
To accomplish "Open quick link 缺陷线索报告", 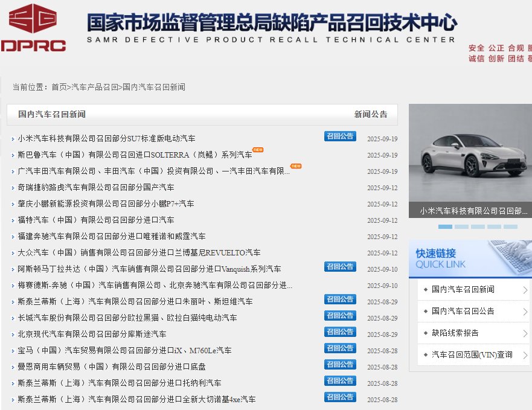I will click(455, 333).
